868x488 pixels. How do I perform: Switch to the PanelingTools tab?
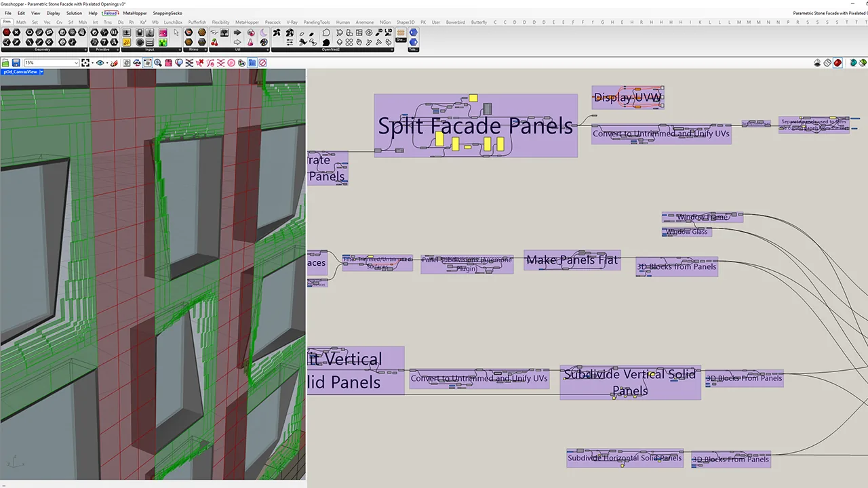pos(317,22)
